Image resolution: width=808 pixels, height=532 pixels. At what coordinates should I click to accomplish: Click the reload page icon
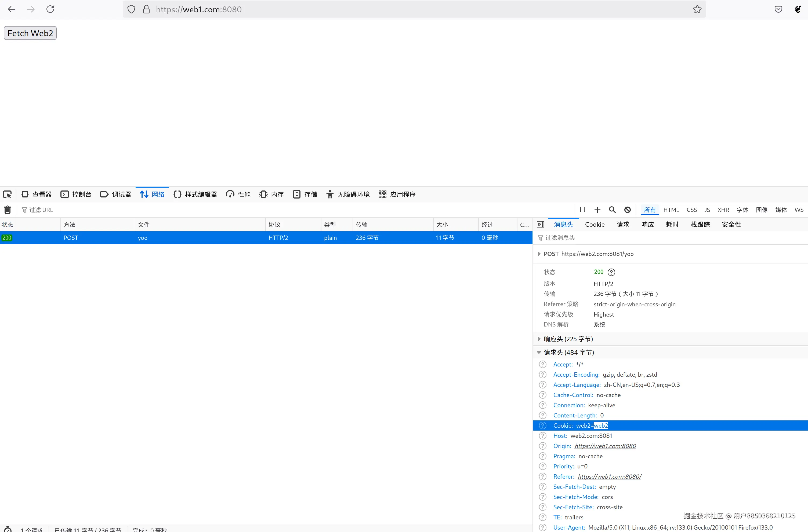click(50, 9)
